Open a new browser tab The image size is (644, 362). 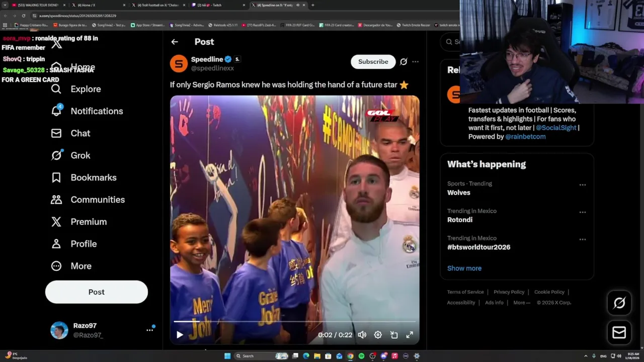coord(313,5)
